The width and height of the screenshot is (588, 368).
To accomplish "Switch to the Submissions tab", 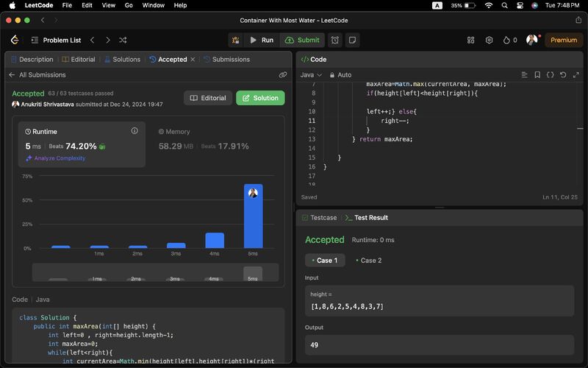I will tap(227, 60).
